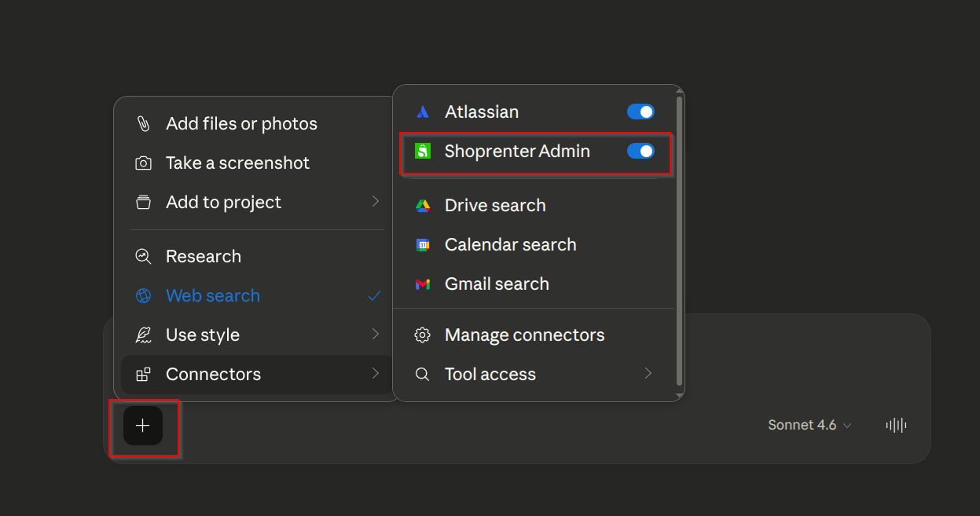Click the Shoprenter Admin green icon
Image resolution: width=980 pixels, height=516 pixels.
(423, 151)
